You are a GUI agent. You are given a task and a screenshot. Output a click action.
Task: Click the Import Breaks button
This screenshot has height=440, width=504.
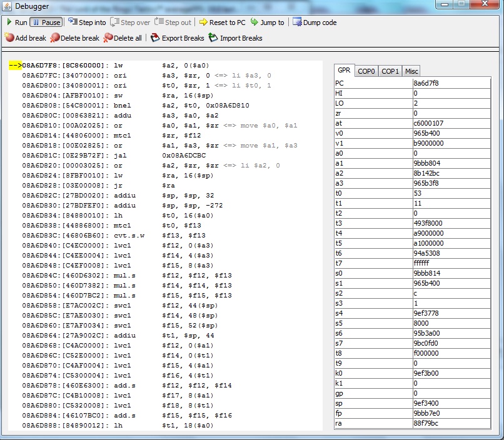click(235, 38)
